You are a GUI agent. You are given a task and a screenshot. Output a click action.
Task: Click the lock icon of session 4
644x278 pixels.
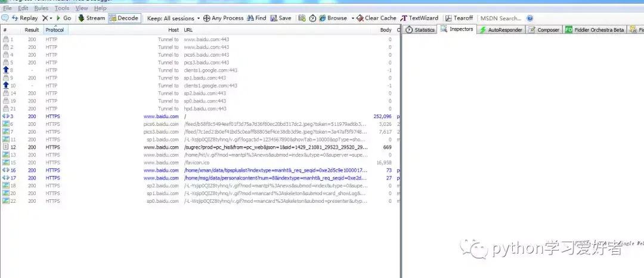point(6,55)
